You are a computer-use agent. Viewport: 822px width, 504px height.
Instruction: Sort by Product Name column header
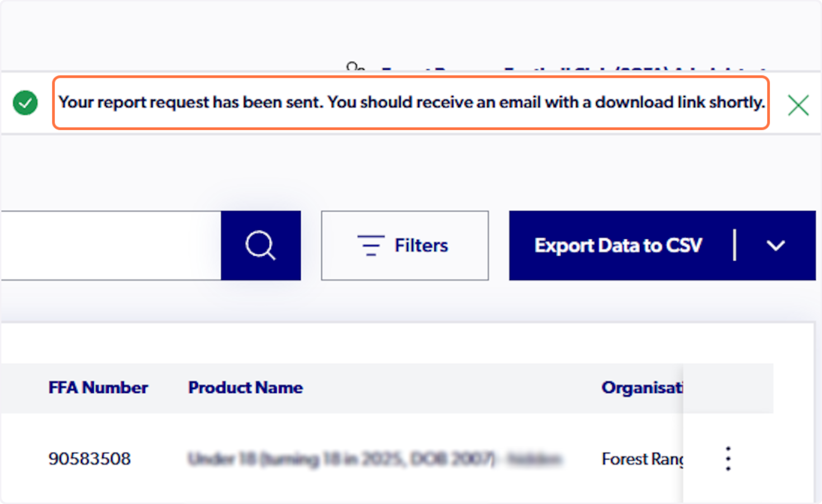click(x=245, y=387)
